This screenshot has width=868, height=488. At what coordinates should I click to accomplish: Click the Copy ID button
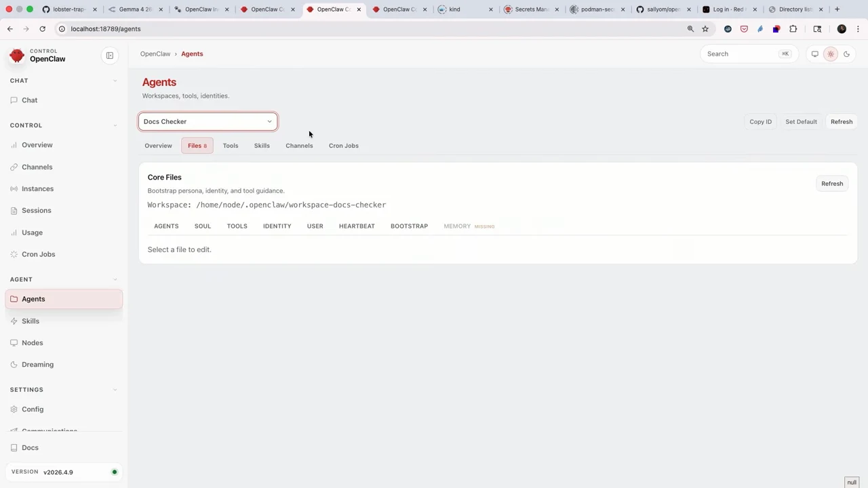[760, 122]
